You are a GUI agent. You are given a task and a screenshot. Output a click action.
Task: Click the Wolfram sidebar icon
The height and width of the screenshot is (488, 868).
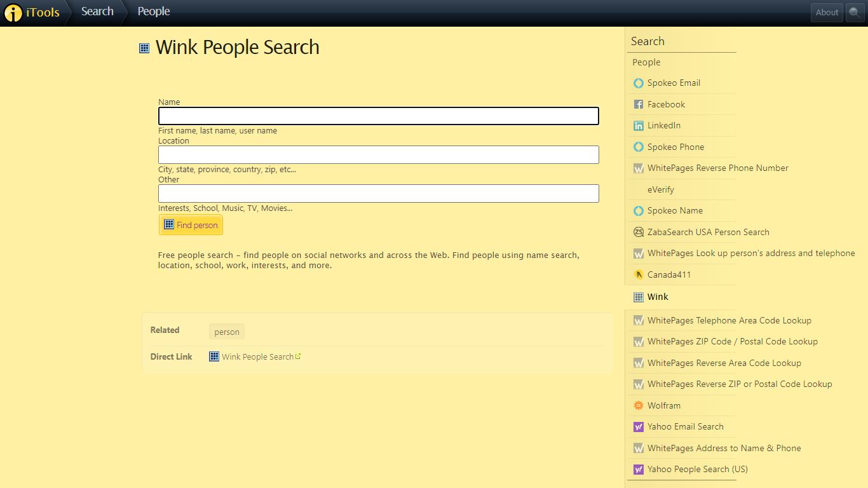click(x=639, y=406)
